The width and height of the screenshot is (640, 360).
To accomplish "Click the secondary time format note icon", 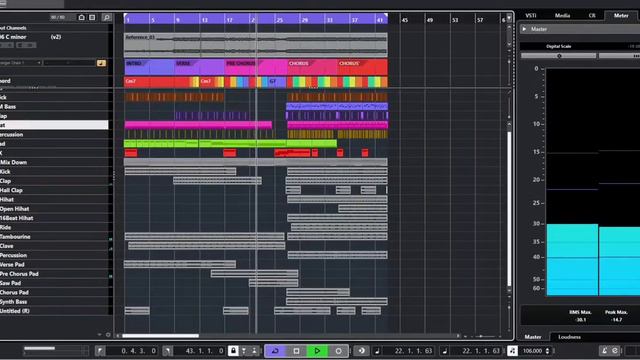I will pos(444,351).
